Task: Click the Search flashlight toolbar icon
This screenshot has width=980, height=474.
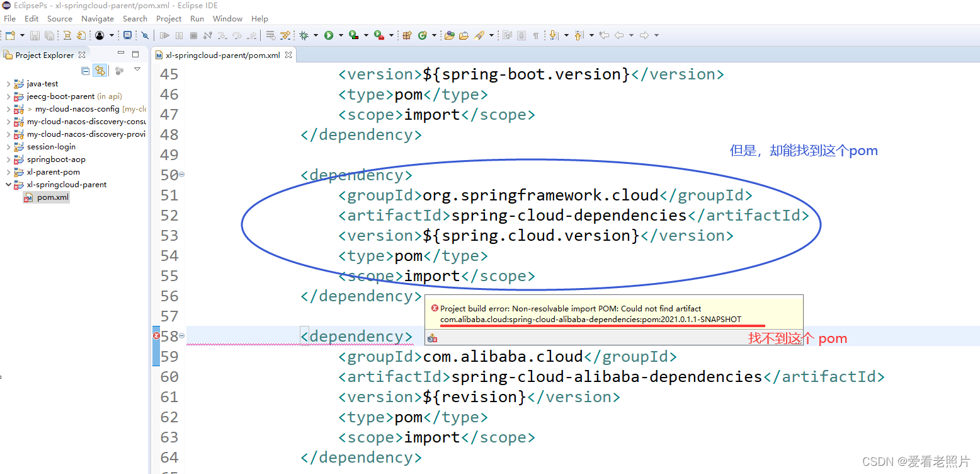Action: pos(479,35)
